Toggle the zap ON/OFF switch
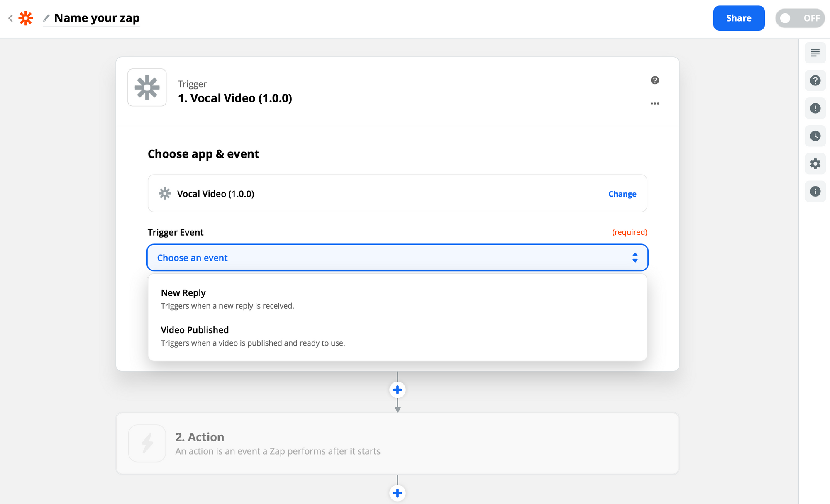The width and height of the screenshot is (830, 504). (x=800, y=18)
